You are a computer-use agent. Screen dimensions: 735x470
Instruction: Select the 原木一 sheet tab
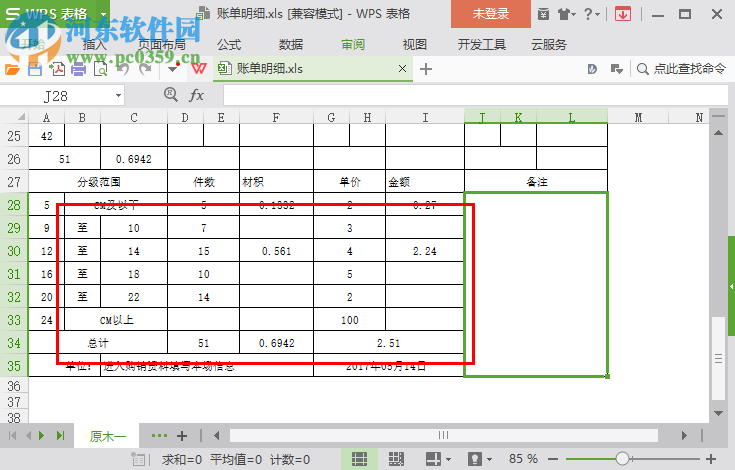tap(108, 436)
